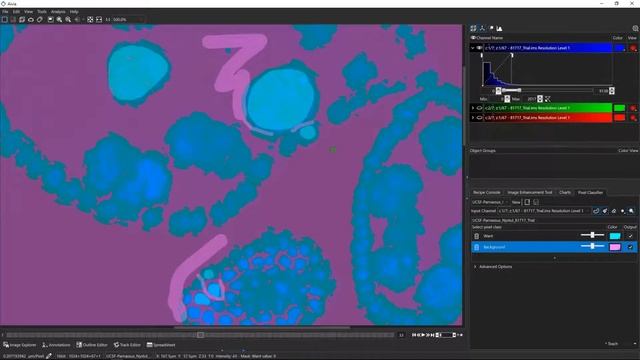640x360 pixels.
Task: Click the red channel view icon
Action: click(633, 118)
